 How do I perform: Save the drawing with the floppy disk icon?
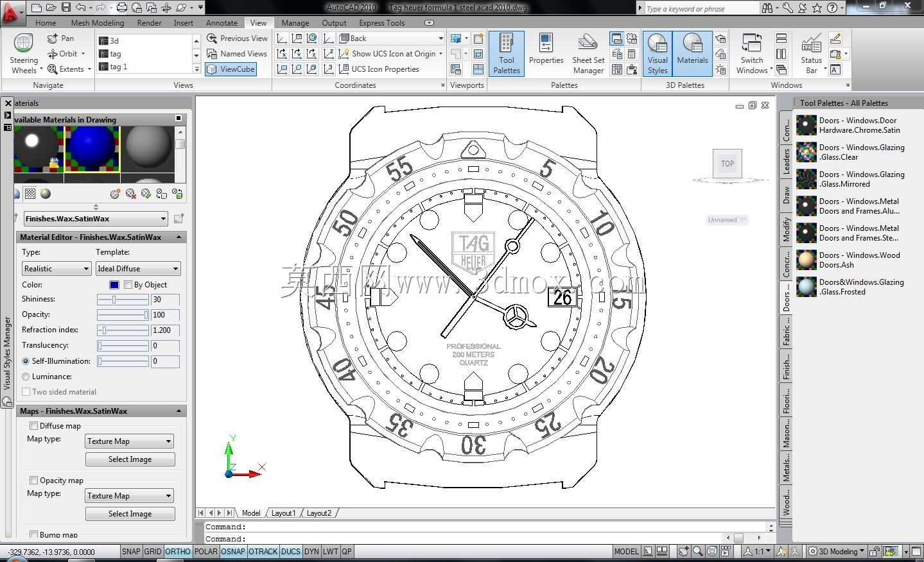(66, 8)
